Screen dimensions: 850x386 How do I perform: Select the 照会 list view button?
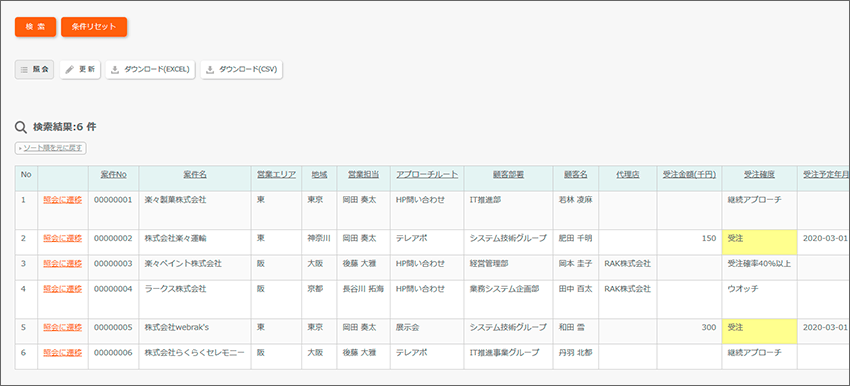pyautogui.click(x=34, y=69)
